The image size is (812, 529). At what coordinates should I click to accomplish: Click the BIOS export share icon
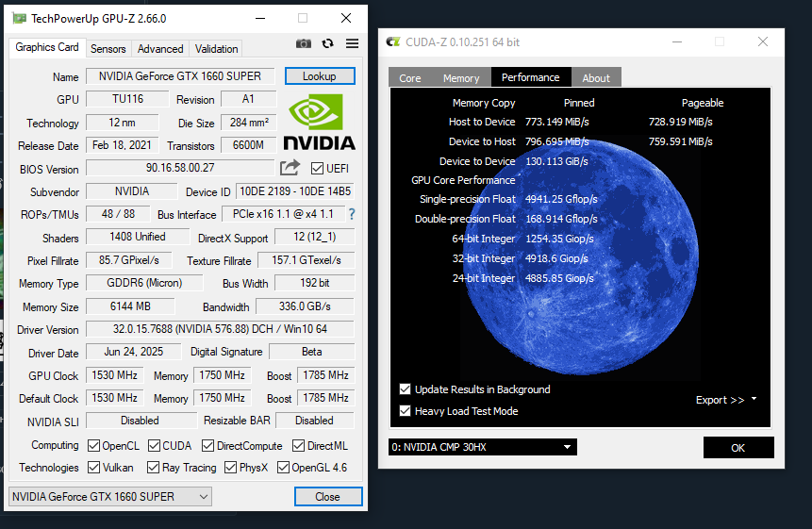(x=290, y=168)
